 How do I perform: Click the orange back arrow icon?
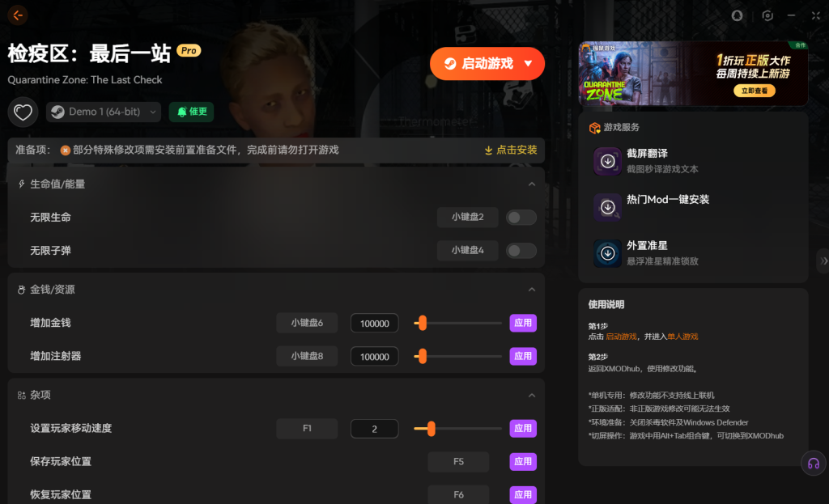coord(18,15)
